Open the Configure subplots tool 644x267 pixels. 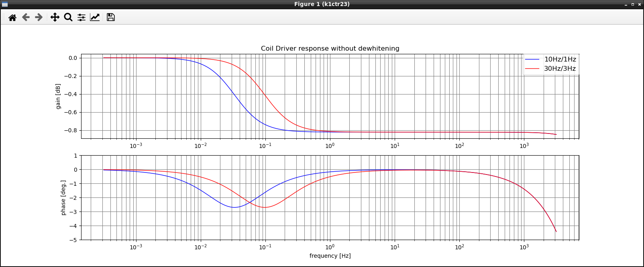[82, 17]
